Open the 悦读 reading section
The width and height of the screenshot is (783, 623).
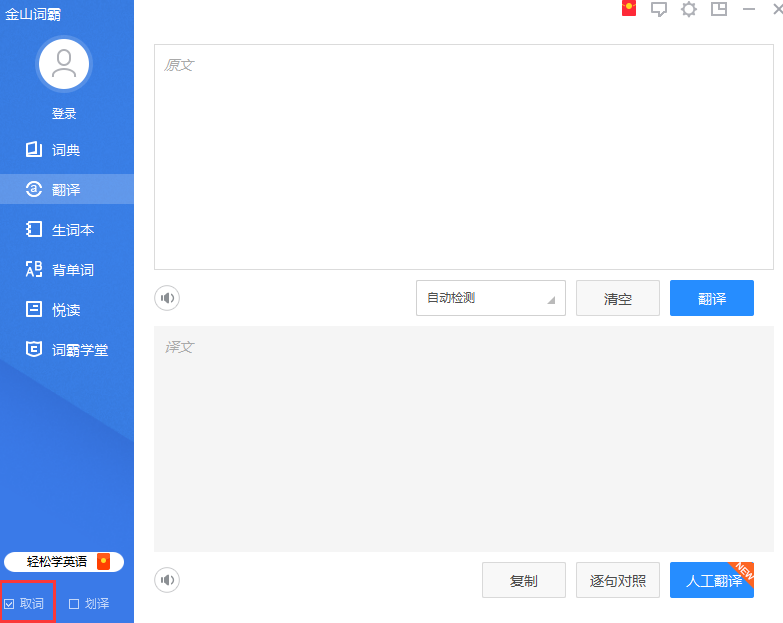pos(66,310)
